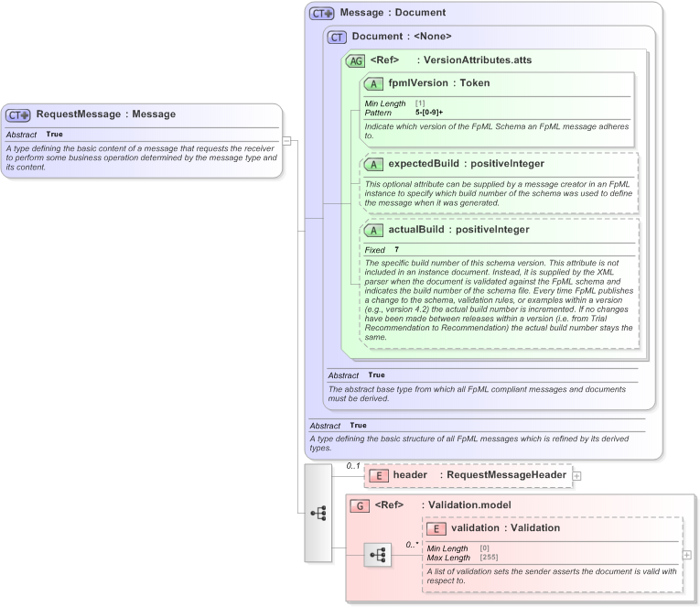This screenshot has height=607, width=700.
Task: Click the Min Length [0] value of validation
Action: (485, 548)
